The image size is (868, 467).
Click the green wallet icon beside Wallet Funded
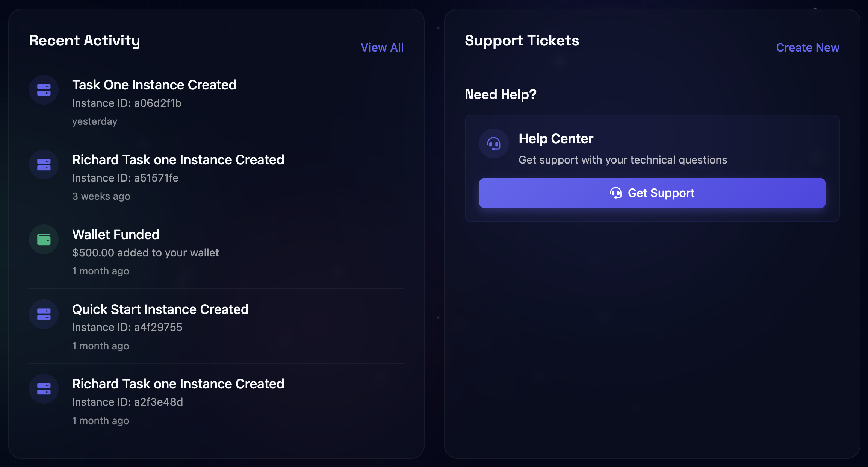point(44,239)
